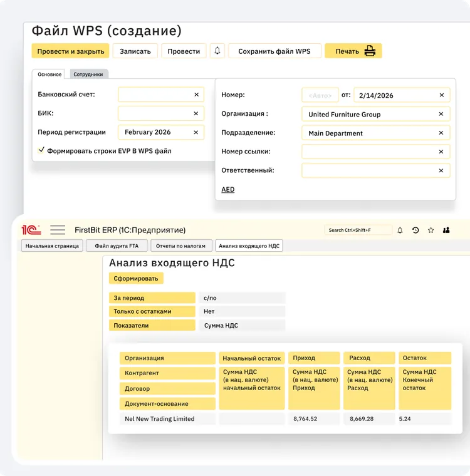The height and width of the screenshot is (476, 470).
Task: Click the 'AED' currency link
Action: pos(228,189)
